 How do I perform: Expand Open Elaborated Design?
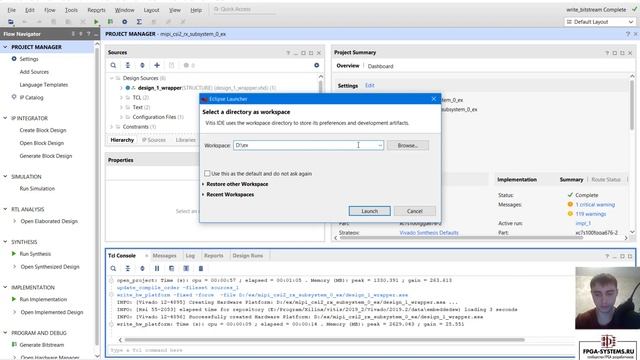point(15,221)
